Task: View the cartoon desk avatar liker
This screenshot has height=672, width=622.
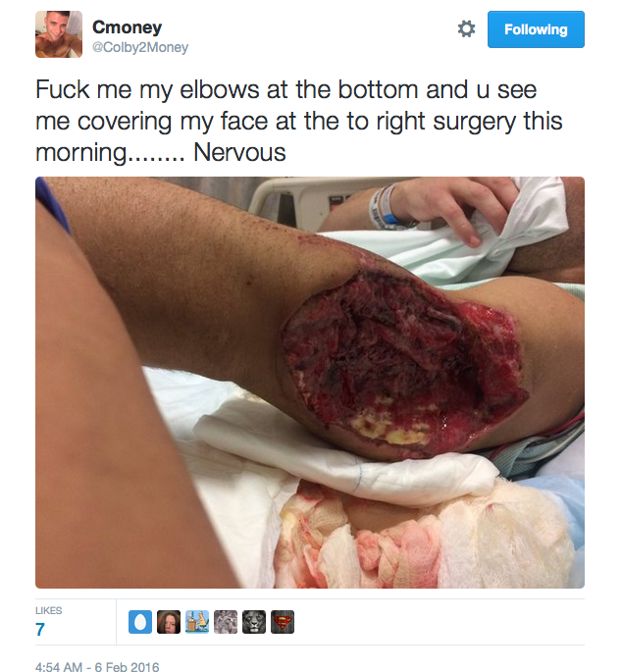Action: (x=197, y=622)
